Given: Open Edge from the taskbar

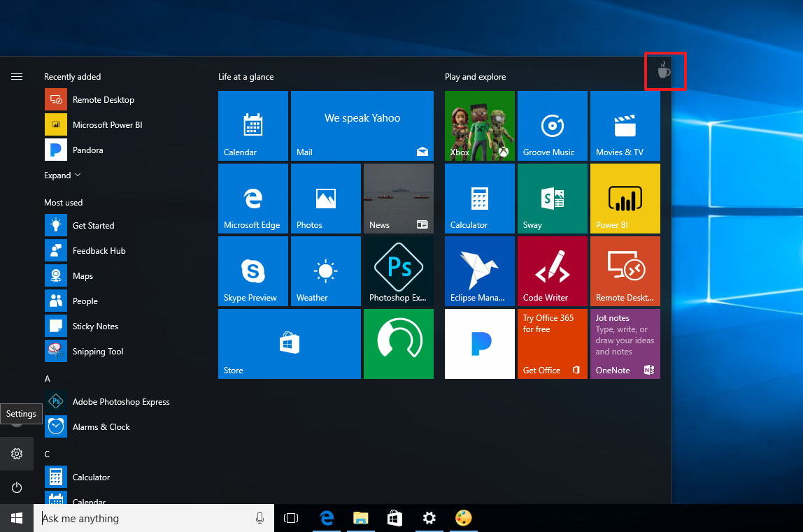Looking at the screenshot, I should coord(327,518).
